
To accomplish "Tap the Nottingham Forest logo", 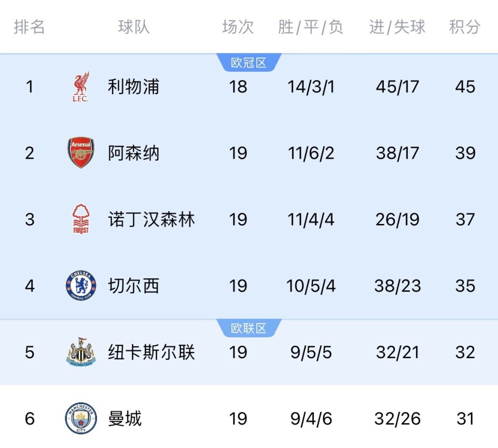I will click(x=81, y=219).
